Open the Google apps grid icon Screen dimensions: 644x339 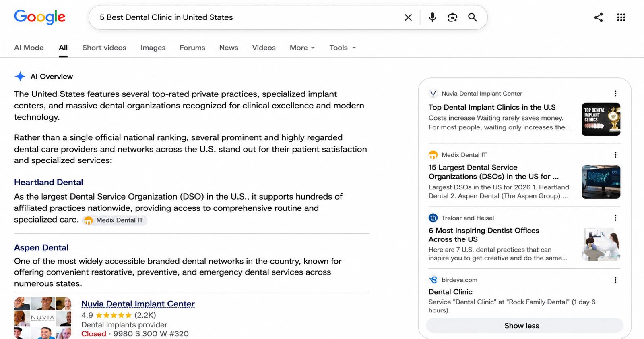tap(621, 17)
